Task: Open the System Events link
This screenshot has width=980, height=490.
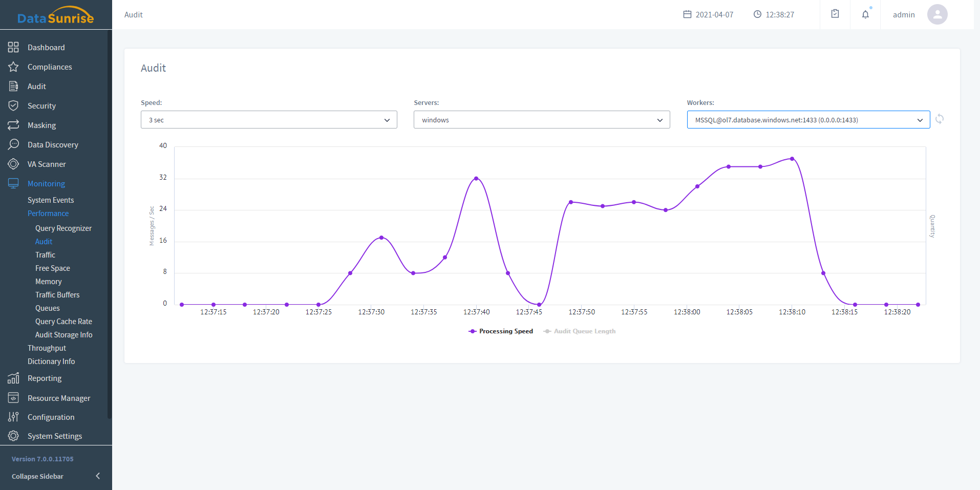Action: pos(51,200)
